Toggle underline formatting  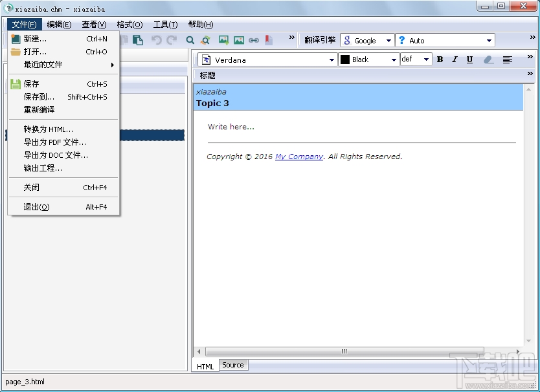(x=469, y=59)
